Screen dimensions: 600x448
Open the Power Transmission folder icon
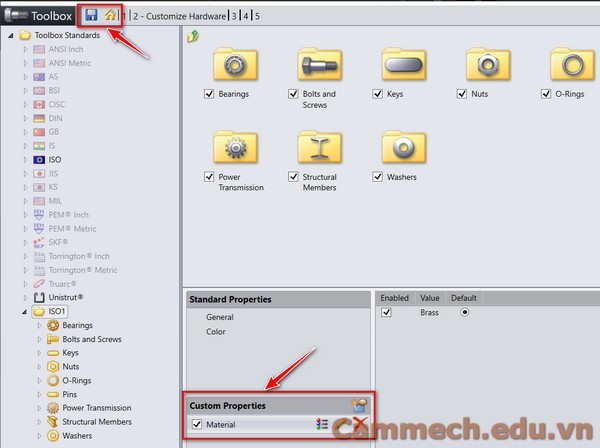tap(235, 147)
